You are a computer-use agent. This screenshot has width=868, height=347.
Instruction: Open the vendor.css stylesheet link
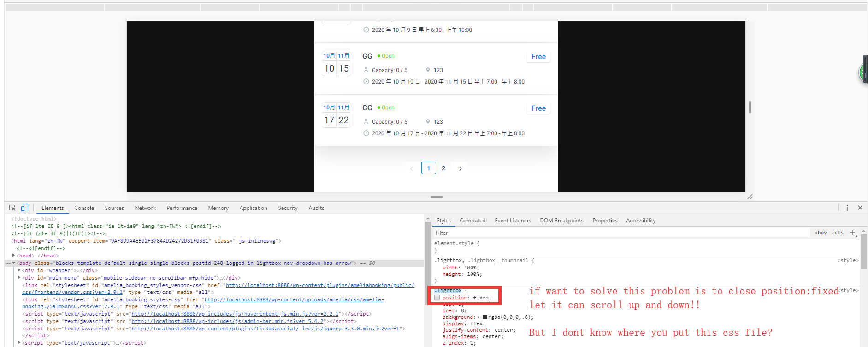point(218,289)
